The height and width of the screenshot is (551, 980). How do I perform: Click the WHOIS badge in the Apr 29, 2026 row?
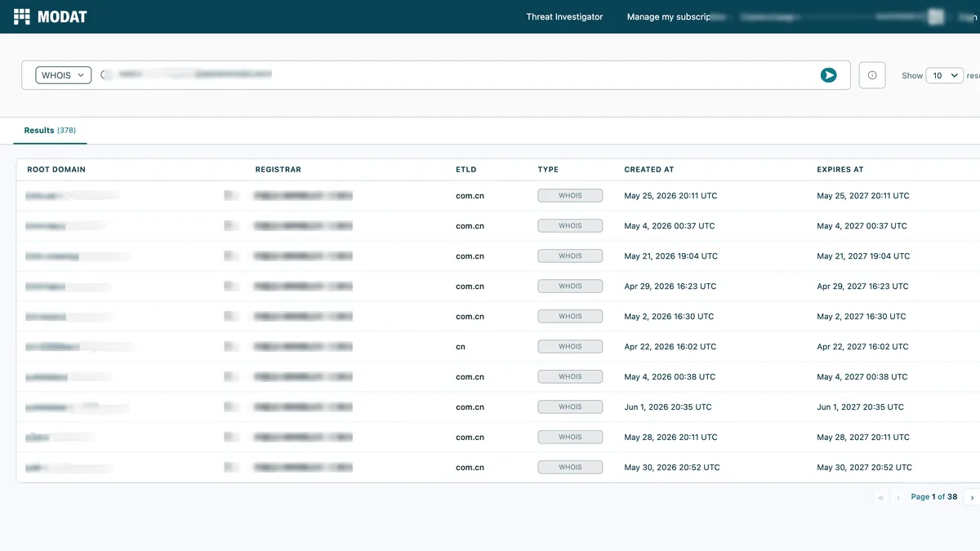[x=570, y=287]
